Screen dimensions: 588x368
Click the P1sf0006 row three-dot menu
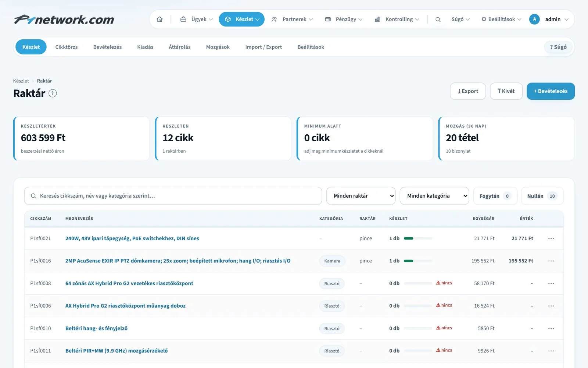(551, 306)
